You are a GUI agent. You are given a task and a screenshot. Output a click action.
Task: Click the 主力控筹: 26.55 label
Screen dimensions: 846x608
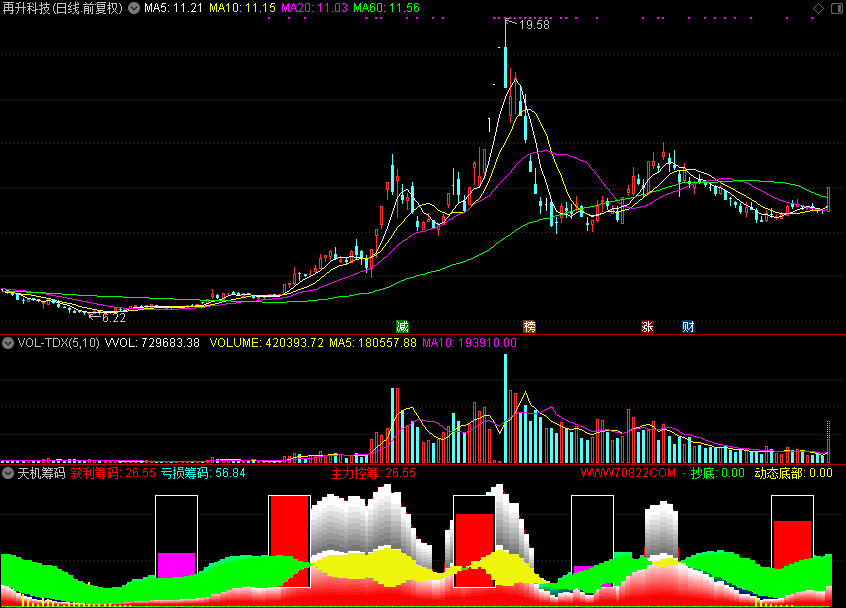pyautogui.click(x=373, y=474)
